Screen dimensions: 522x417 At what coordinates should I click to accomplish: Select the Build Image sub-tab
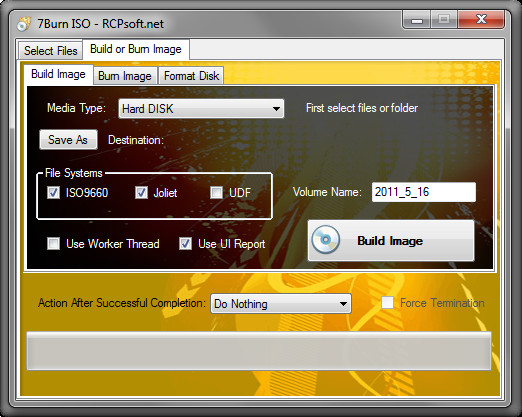click(x=58, y=74)
